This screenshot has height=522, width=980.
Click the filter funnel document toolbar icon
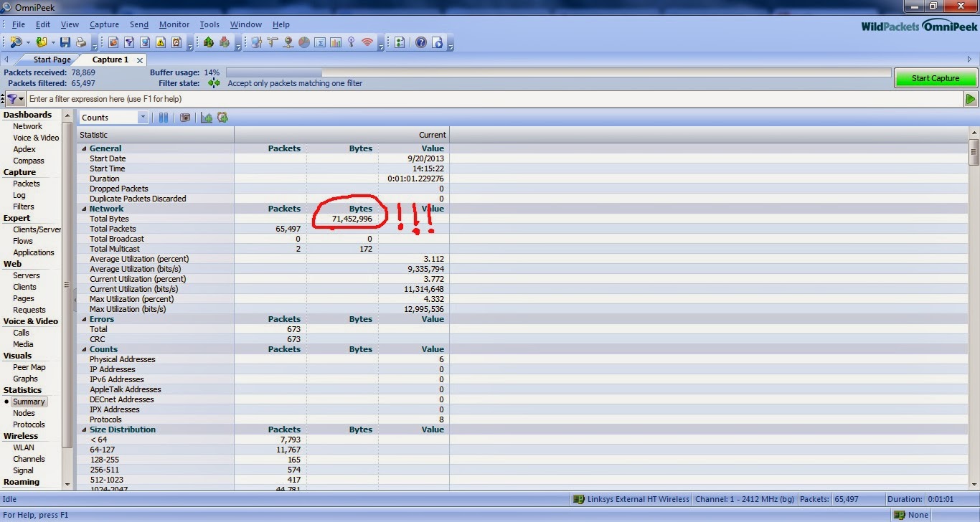pos(129,42)
